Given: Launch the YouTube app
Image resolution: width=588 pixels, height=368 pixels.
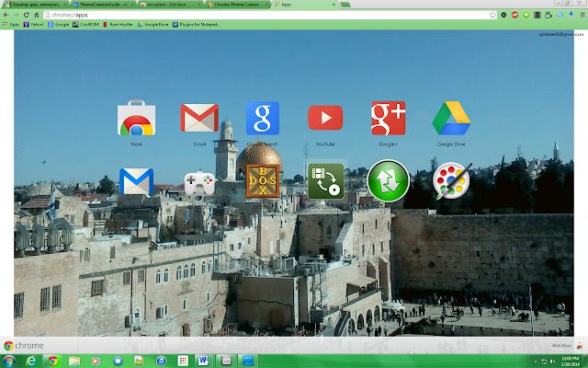Looking at the screenshot, I should [x=325, y=118].
